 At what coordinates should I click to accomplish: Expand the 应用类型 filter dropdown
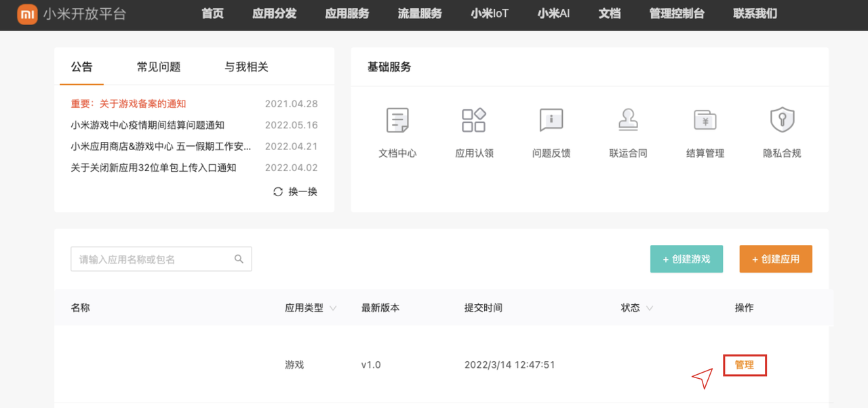coord(333,308)
